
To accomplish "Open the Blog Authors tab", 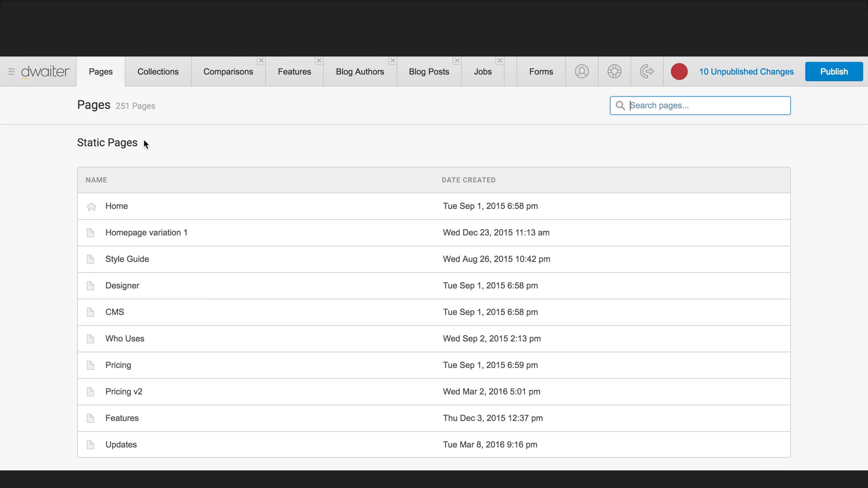I will coord(360,72).
